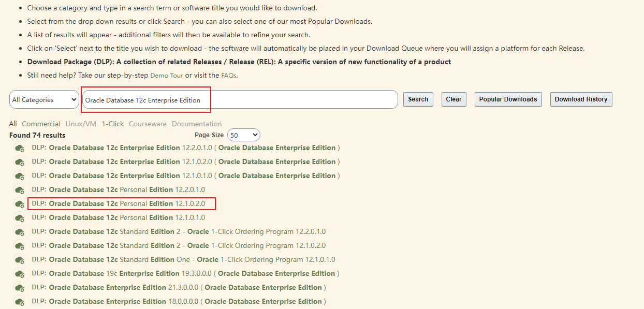Image resolution: width=644 pixels, height=309 pixels.
Task: Select the 1-Click filter tab
Action: click(x=113, y=124)
